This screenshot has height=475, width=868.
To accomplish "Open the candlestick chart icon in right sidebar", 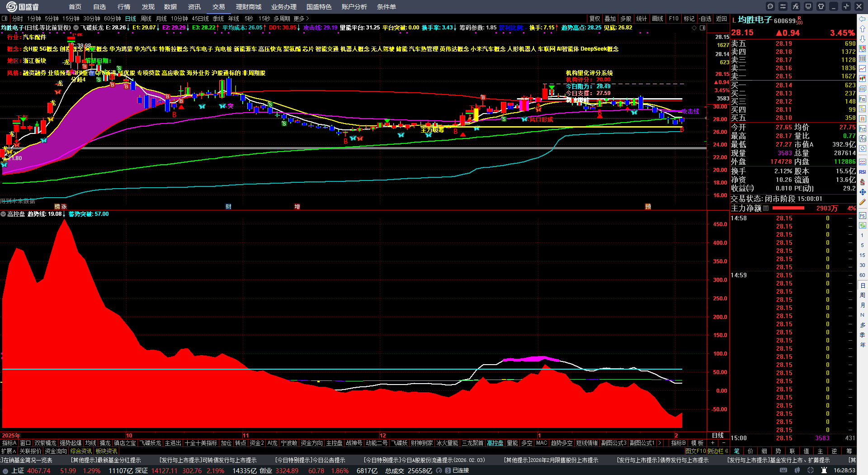I will pos(863,79).
